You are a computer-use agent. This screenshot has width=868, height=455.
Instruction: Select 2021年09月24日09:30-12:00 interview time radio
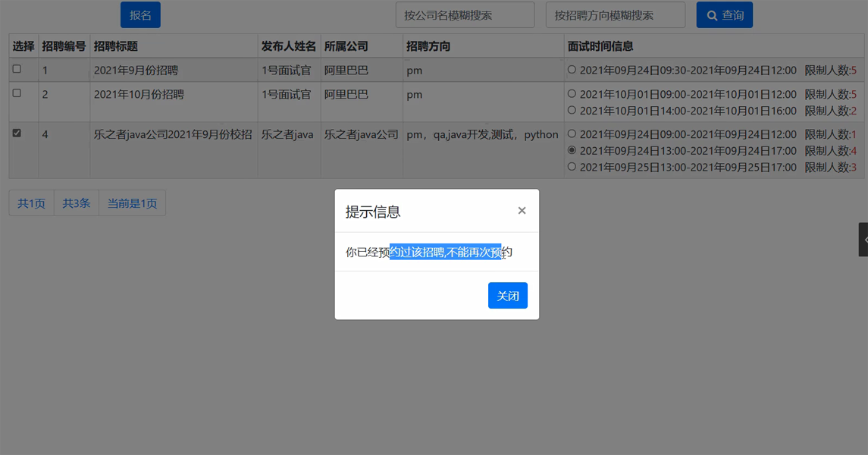point(572,70)
